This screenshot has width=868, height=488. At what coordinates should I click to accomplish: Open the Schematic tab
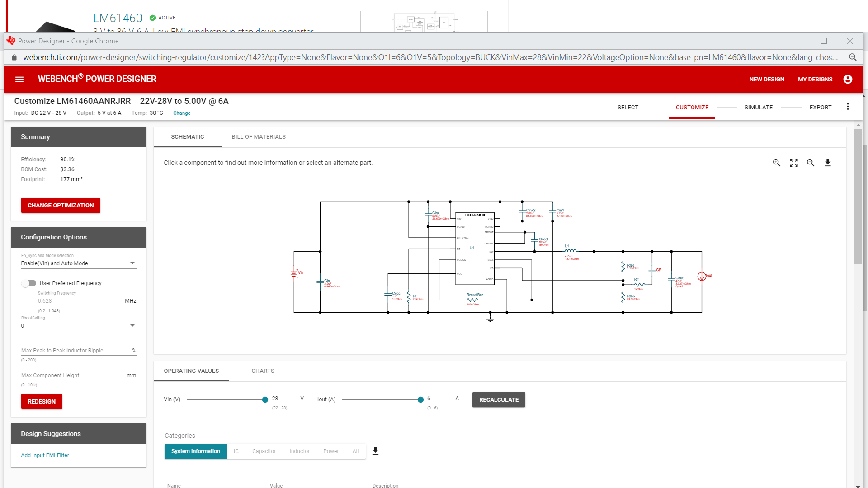188,137
